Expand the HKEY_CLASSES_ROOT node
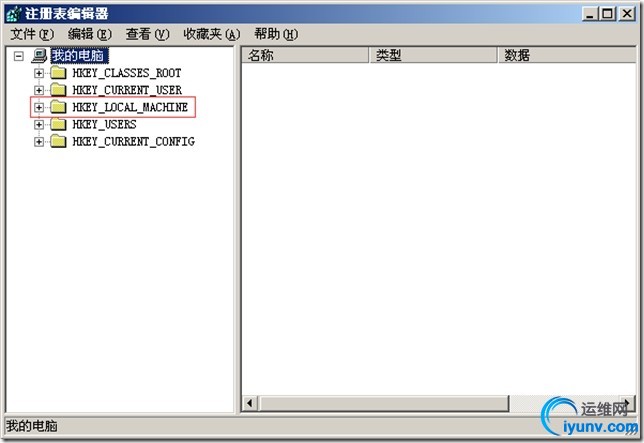644x443 pixels. 39,73
